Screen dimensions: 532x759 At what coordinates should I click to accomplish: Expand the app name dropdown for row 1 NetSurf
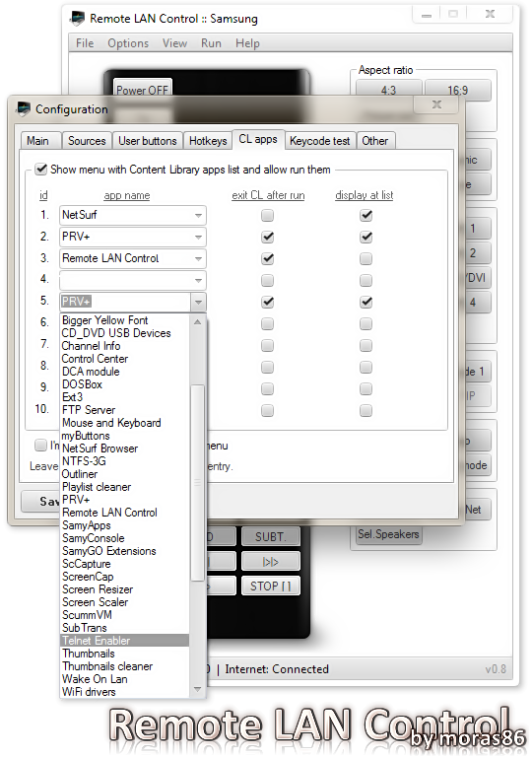click(198, 216)
